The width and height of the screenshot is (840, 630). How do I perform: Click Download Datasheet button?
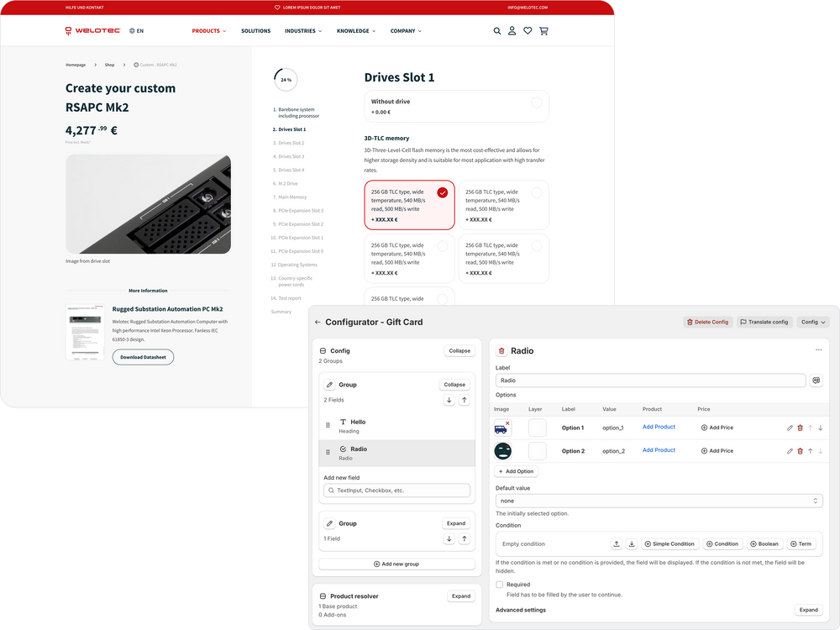pos(143,357)
